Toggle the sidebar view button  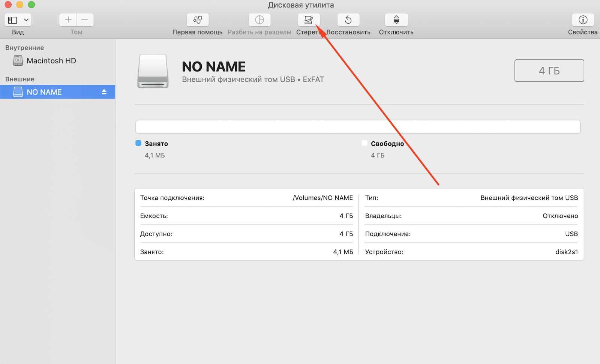(x=13, y=20)
